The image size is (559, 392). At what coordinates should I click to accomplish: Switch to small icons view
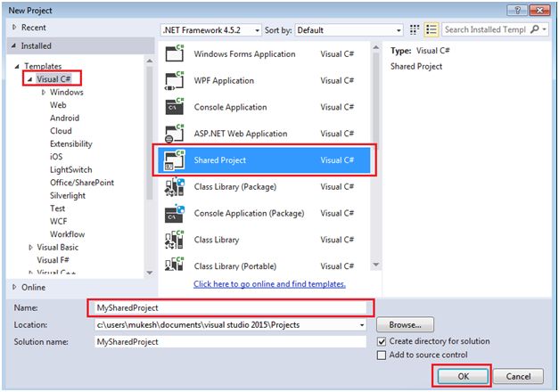415,30
